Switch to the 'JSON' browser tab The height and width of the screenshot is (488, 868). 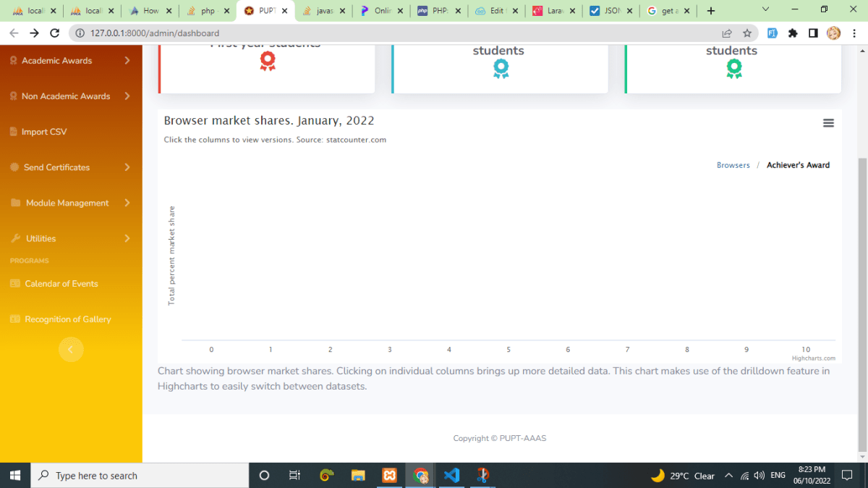tap(611, 11)
